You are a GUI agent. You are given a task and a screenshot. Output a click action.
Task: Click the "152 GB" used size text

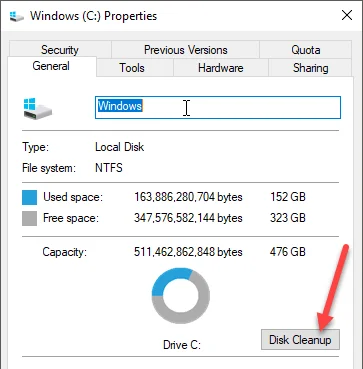tap(288, 197)
